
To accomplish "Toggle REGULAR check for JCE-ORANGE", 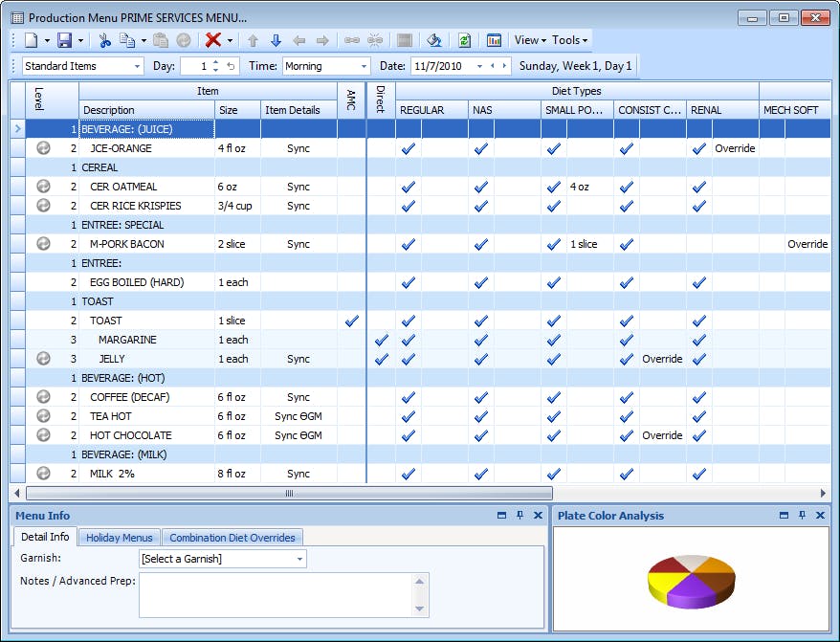I will pyautogui.click(x=409, y=148).
